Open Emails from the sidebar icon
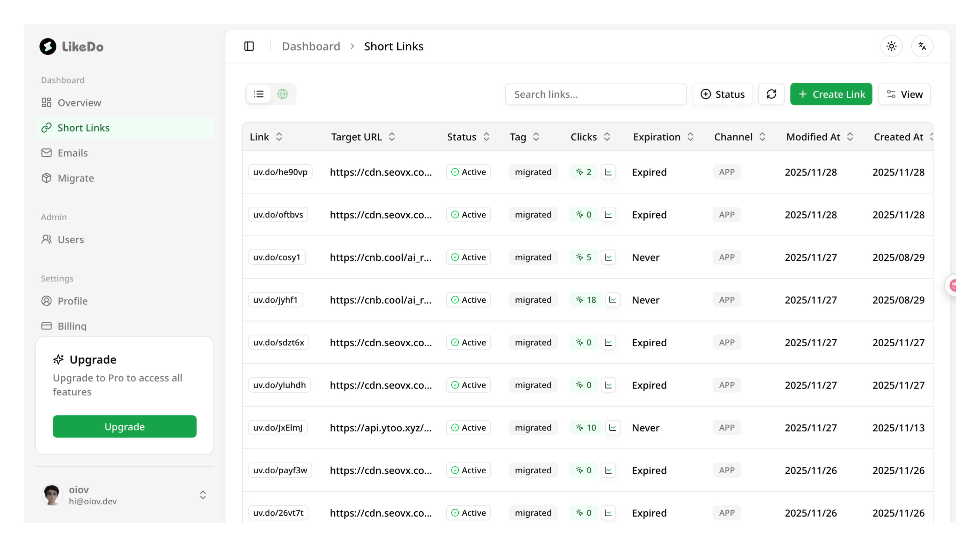Viewport: 980px width, 547px height. coord(46,153)
